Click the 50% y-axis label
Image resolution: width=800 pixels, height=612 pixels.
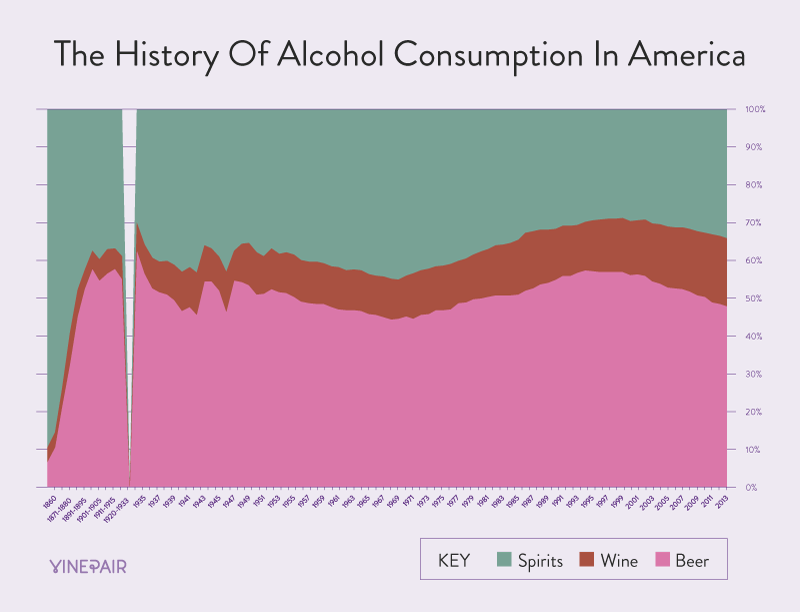(x=754, y=298)
